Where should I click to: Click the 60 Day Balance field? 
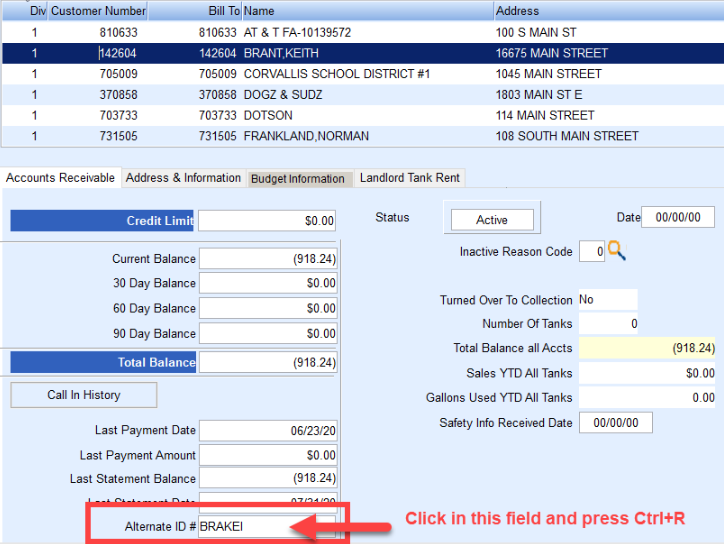coord(268,308)
